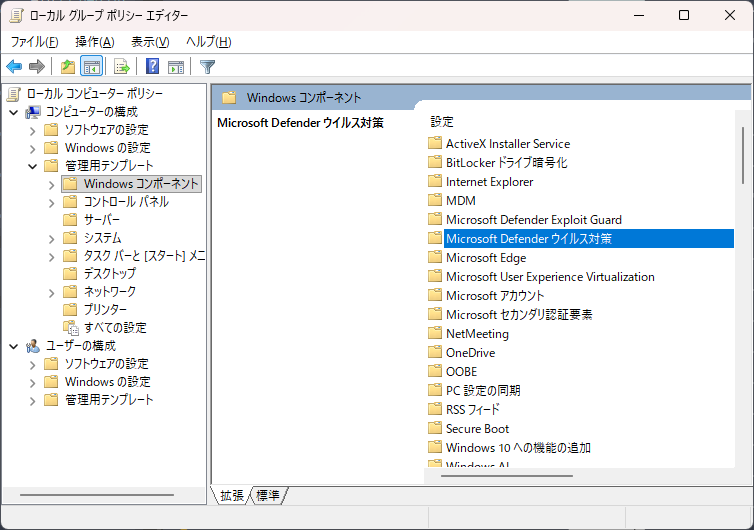Collapse the ユーザーの構成 tree node
Screen dimensions: 754x530
(13, 346)
